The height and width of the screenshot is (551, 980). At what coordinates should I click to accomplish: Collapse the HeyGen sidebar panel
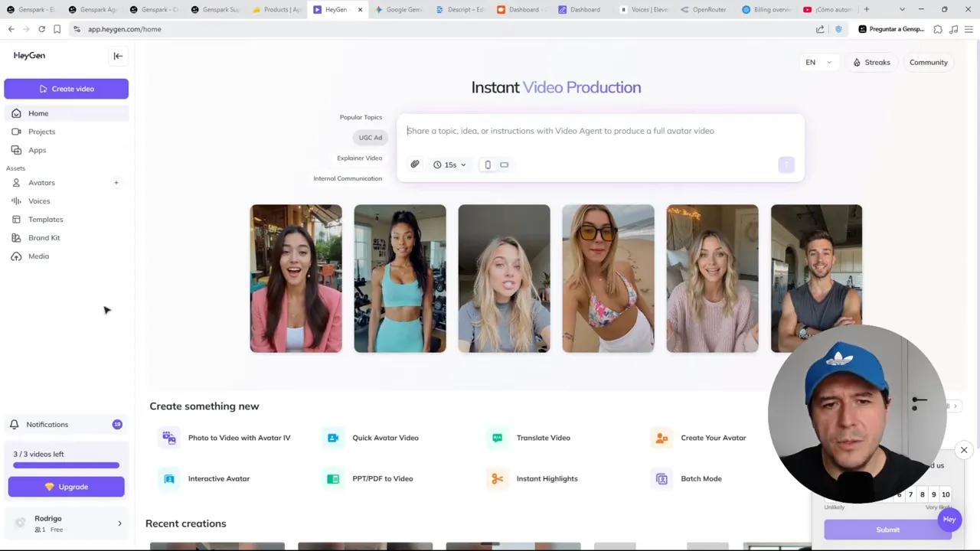click(x=118, y=56)
